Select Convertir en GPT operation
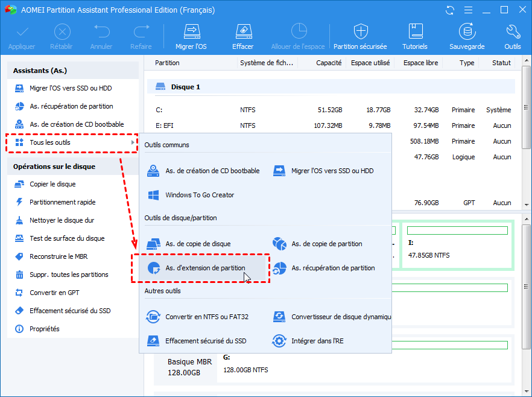 tap(54, 293)
